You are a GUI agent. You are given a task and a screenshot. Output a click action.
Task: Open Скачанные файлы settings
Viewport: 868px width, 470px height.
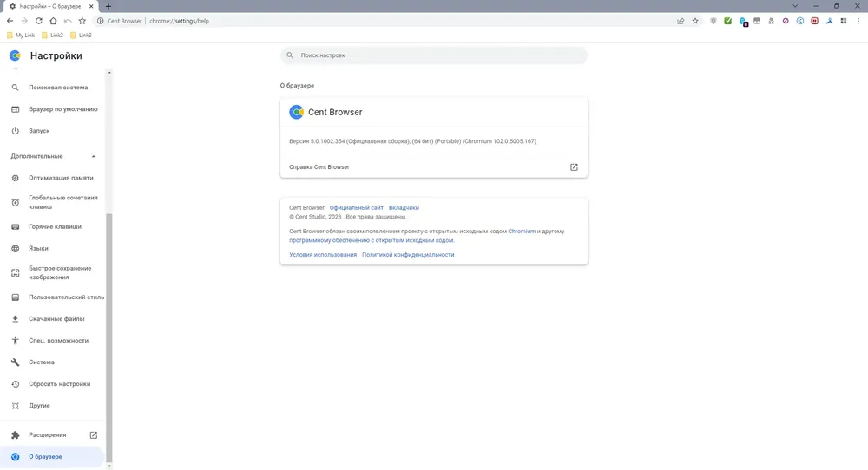53,319
